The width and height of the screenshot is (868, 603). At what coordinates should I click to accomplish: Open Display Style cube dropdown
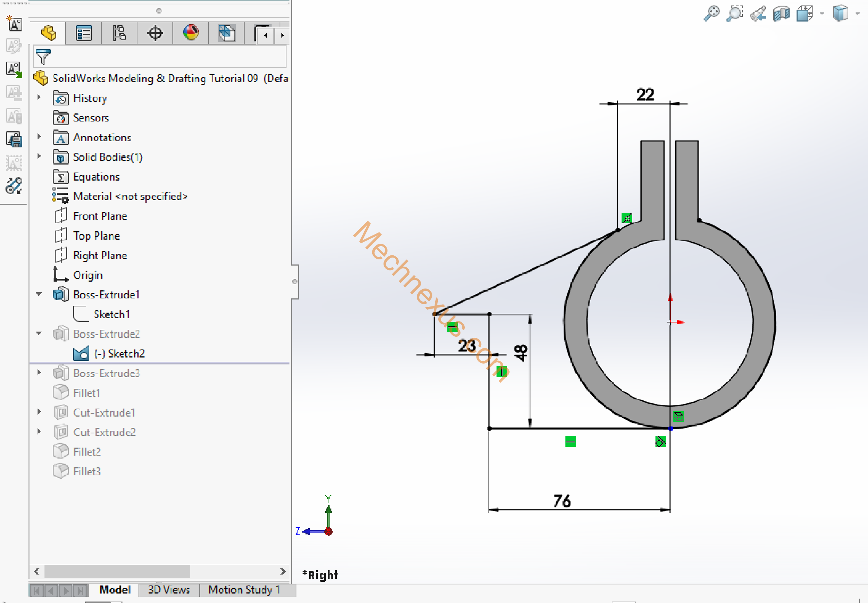click(x=857, y=13)
